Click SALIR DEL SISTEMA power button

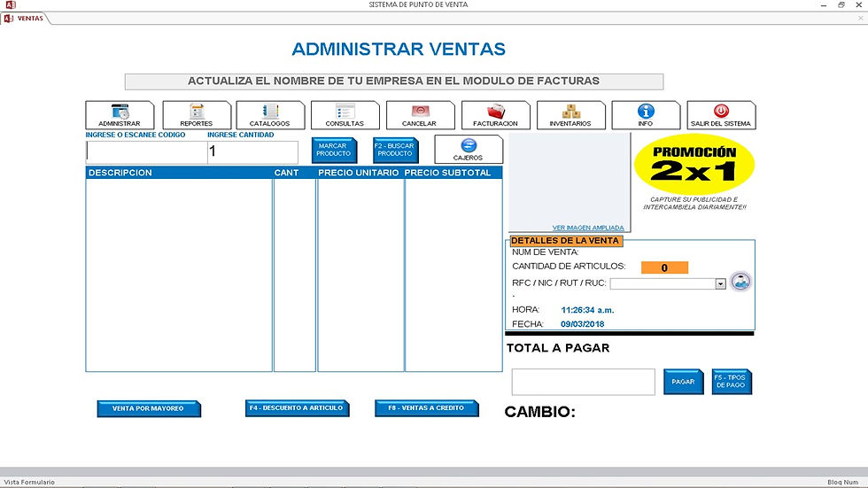tap(721, 115)
